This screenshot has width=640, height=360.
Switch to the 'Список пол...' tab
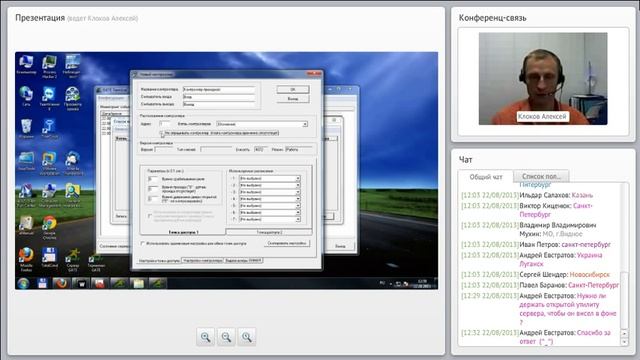[x=541, y=176]
